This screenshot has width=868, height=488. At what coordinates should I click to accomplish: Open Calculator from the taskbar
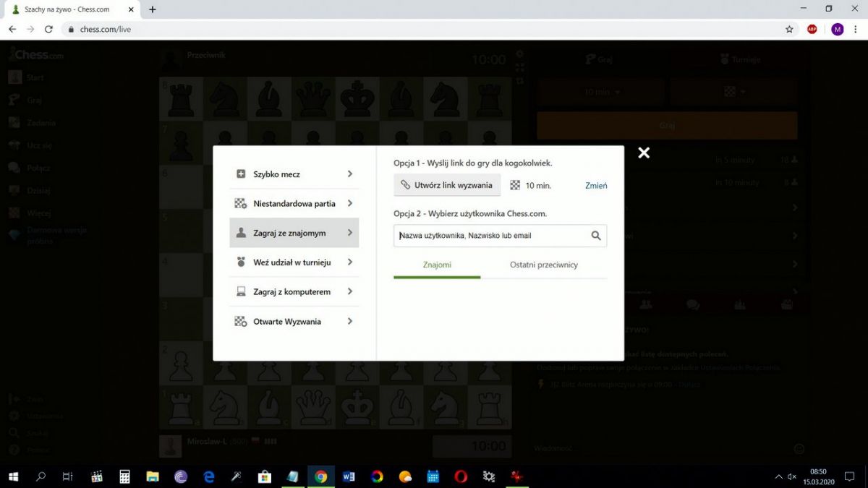pyautogui.click(x=124, y=476)
